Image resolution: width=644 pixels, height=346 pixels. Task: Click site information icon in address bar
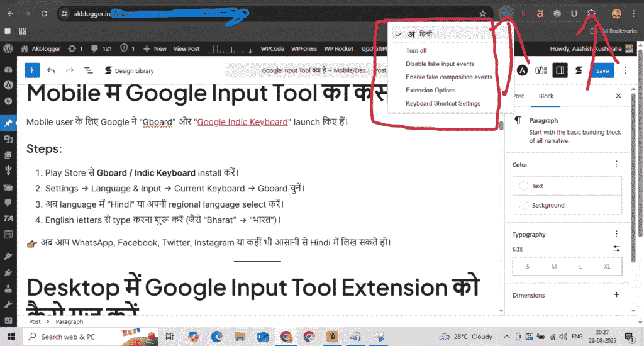pos(65,14)
